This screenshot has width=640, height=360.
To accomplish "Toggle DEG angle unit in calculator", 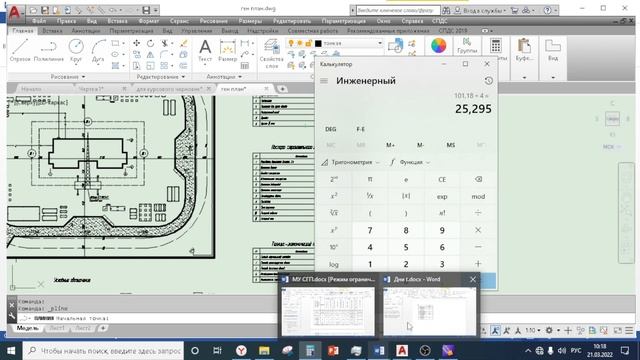I will (331, 129).
